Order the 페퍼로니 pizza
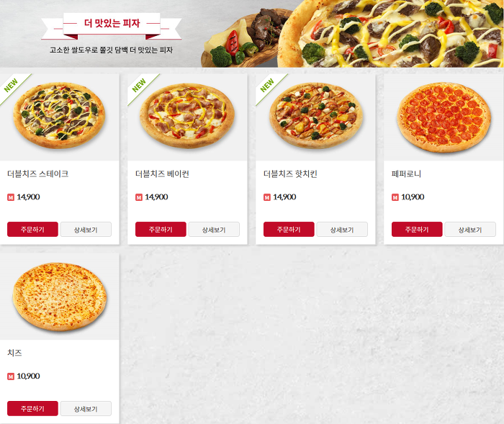The width and height of the screenshot is (504, 424). (x=417, y=229)
